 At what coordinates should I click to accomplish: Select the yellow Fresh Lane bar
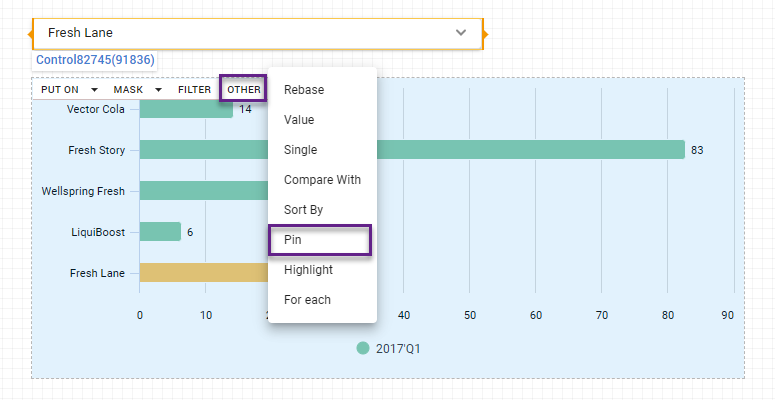click(x=200, y=272)
